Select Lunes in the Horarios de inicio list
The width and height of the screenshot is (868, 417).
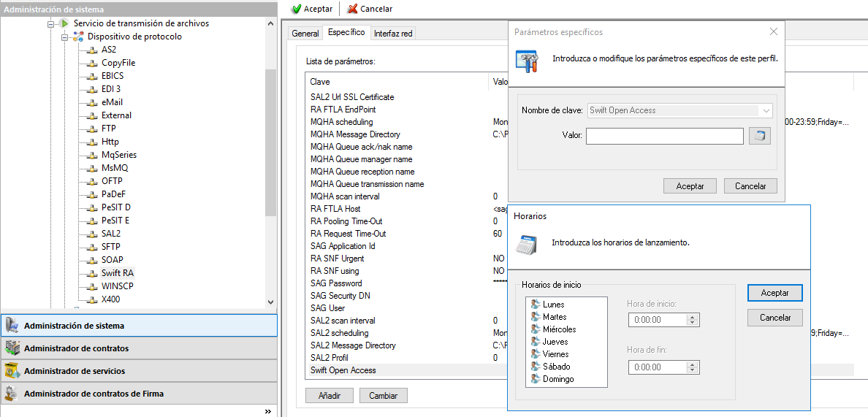click(553, 305)
